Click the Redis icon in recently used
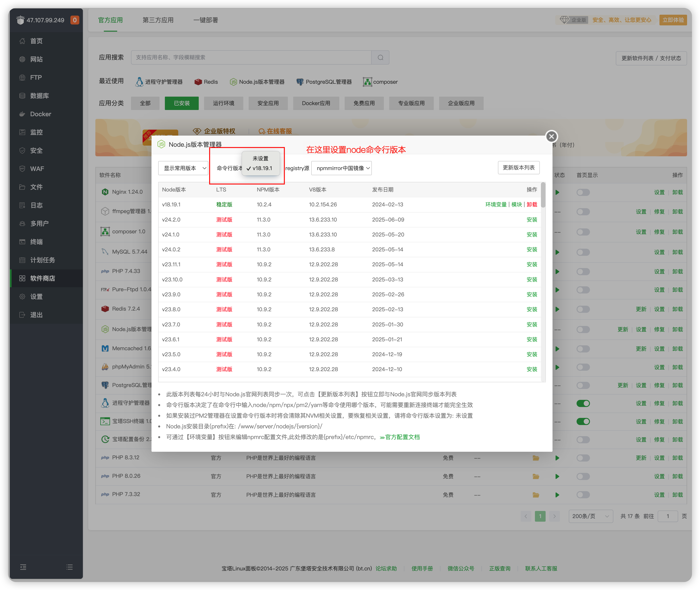 pyautogui.click(x=198, y=82)
